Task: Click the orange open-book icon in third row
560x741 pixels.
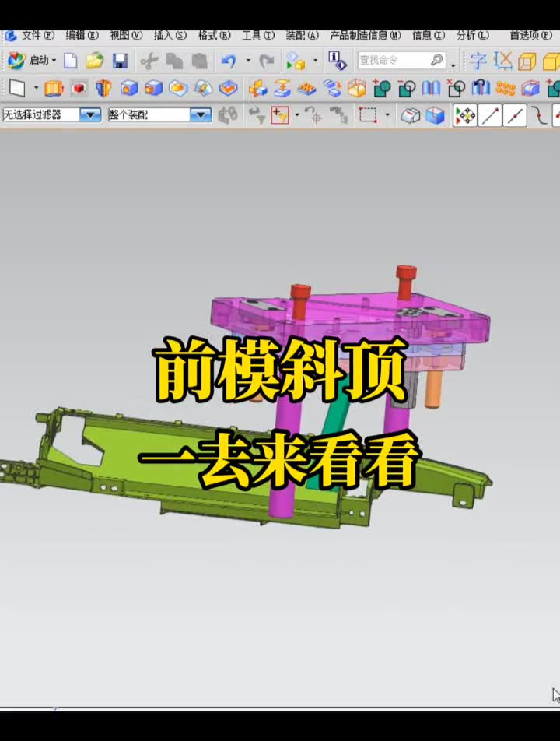Action: tap(54, 89)
